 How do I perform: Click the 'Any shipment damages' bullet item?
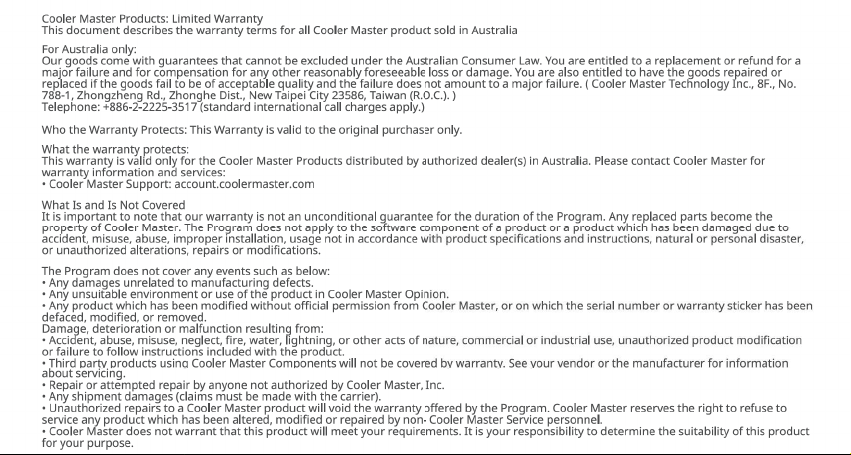[212, 397]
